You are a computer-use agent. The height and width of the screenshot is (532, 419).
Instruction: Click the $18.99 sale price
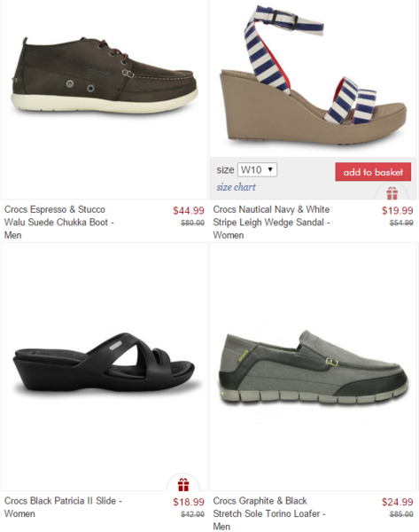189,502
